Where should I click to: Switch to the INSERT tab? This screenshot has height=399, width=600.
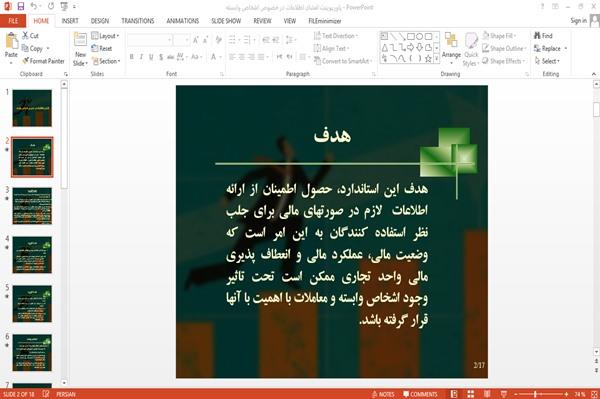click(x=70, y=21)
